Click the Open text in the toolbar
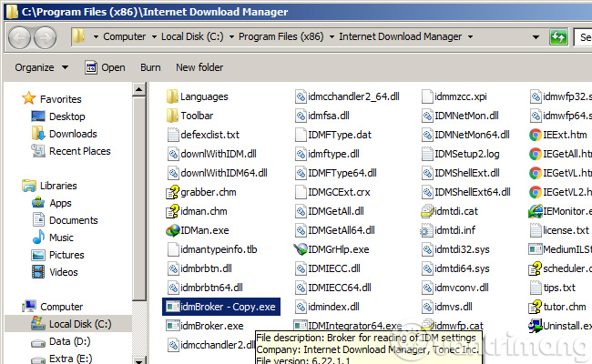This screenshot has height=364, width=592. point(113,67)
